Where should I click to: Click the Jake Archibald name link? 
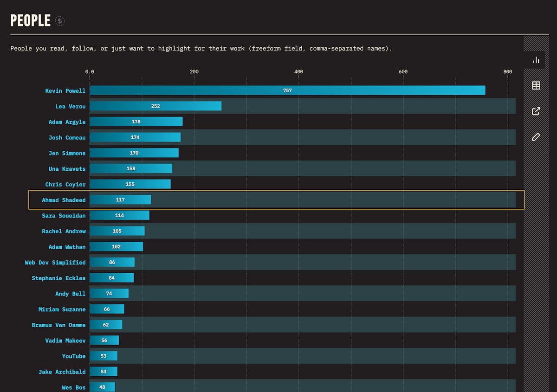click(x=62, y=372)
